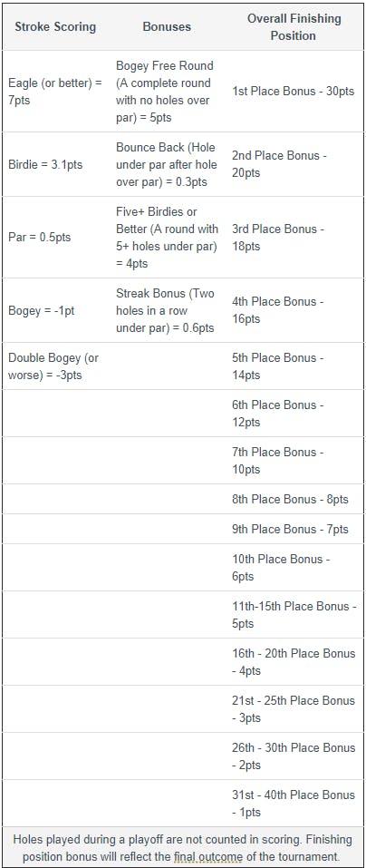The width and height of the screenshot is (366, 868).
Task: Select the 21st - 25th Place Bonus cell
Action: pyautogui.click(x=294, y=709)
